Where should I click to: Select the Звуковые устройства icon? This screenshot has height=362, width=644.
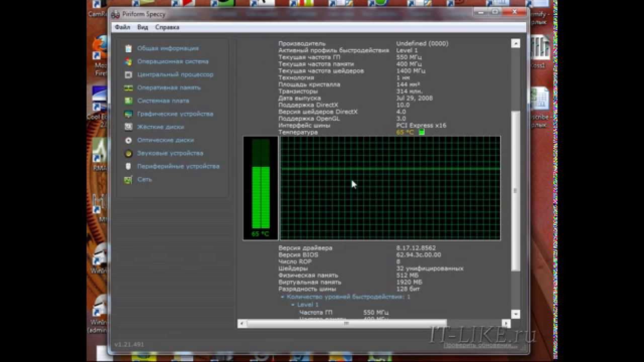point(128,153)
